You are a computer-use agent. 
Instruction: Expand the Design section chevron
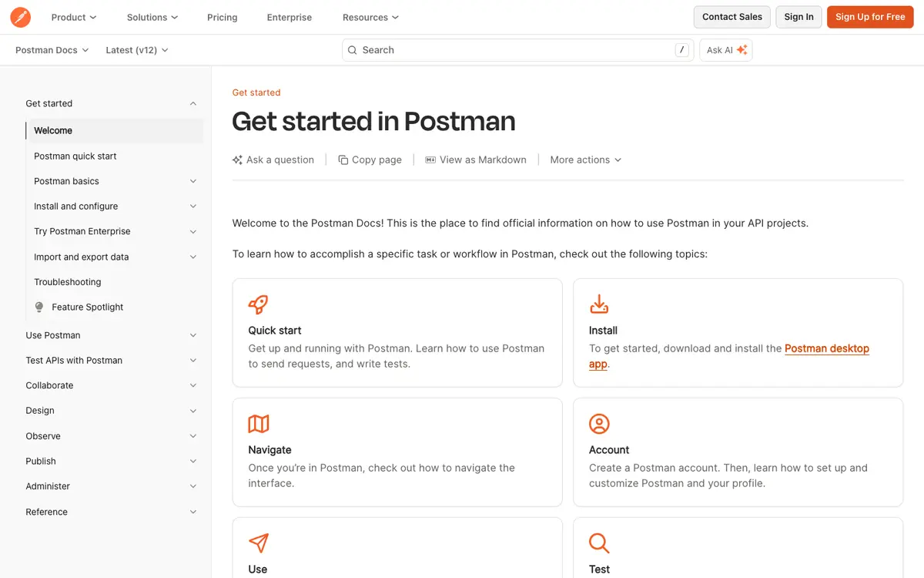[193, 411]
